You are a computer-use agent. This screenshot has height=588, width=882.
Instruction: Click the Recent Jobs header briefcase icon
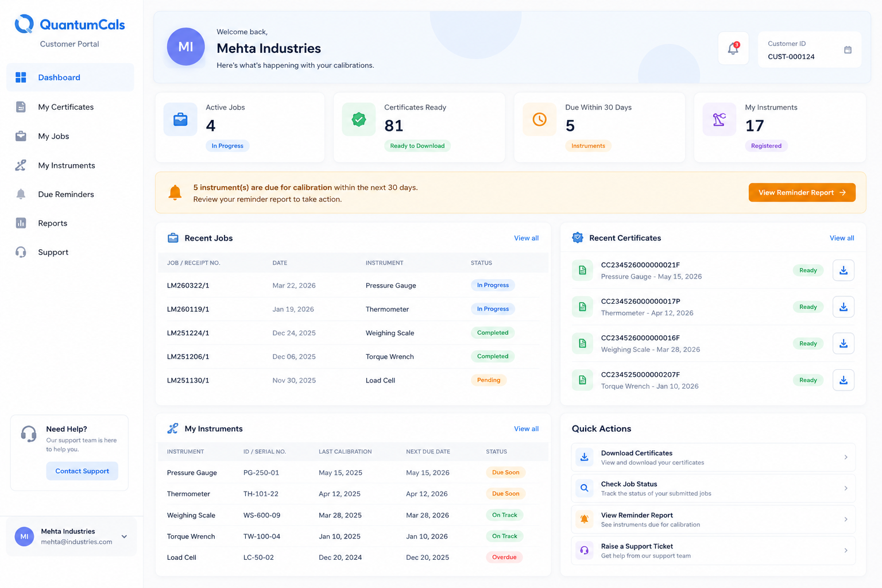pos(173,238)
